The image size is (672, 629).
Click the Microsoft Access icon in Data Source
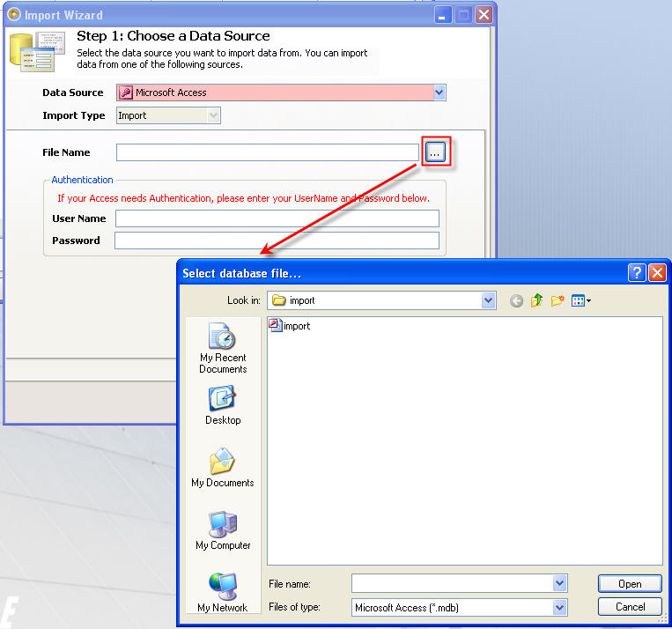126,92
